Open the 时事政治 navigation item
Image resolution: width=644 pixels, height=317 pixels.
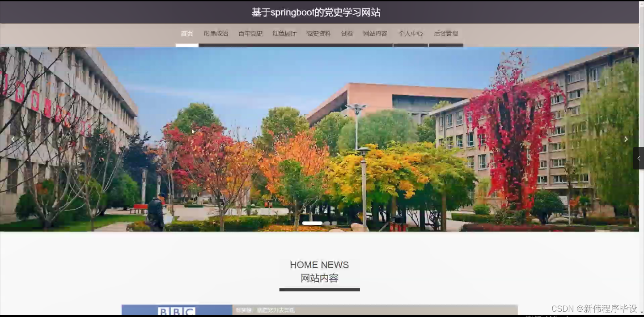tap(216, 33)
